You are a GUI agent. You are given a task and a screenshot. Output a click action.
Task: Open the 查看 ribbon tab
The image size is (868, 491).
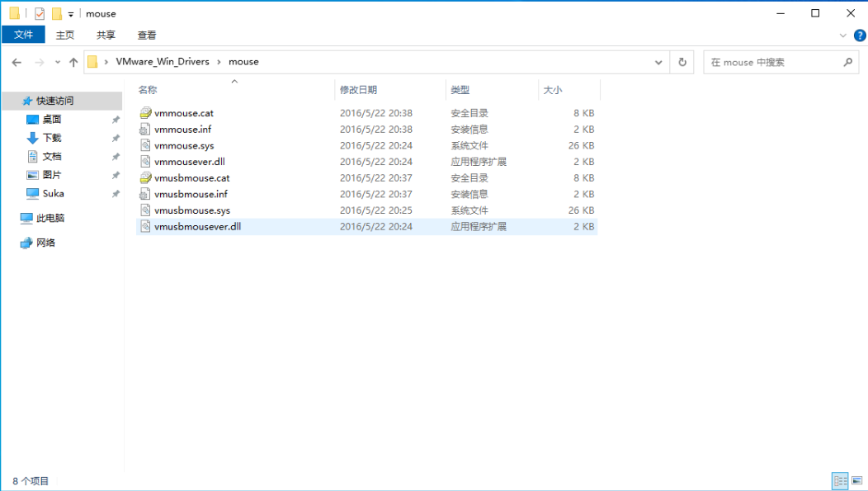coord(147,35)
